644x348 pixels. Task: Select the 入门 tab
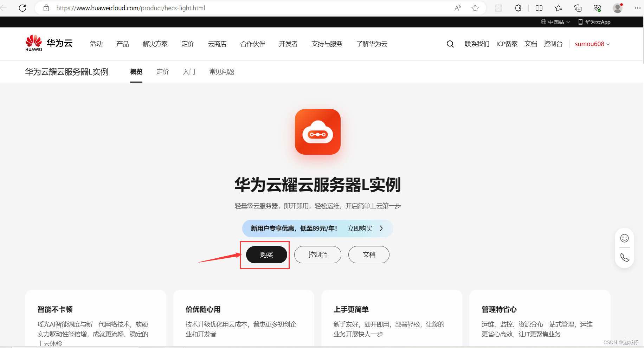189,72
